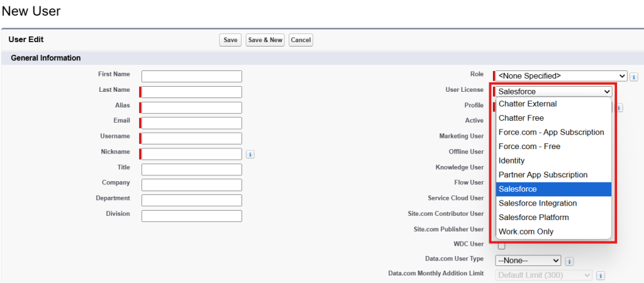Toggle the WDC User checkbox

coord(501,245)
